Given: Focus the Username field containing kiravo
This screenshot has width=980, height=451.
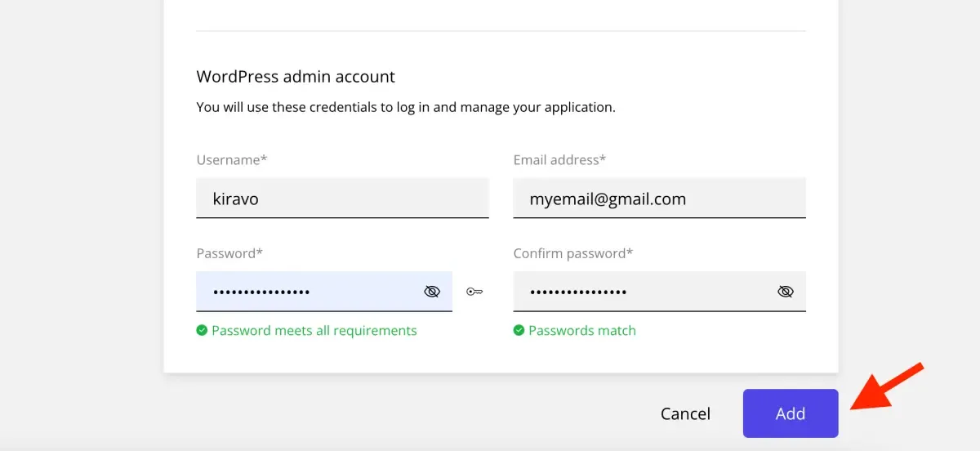Looking at the screenshot, I should (342, 198).
